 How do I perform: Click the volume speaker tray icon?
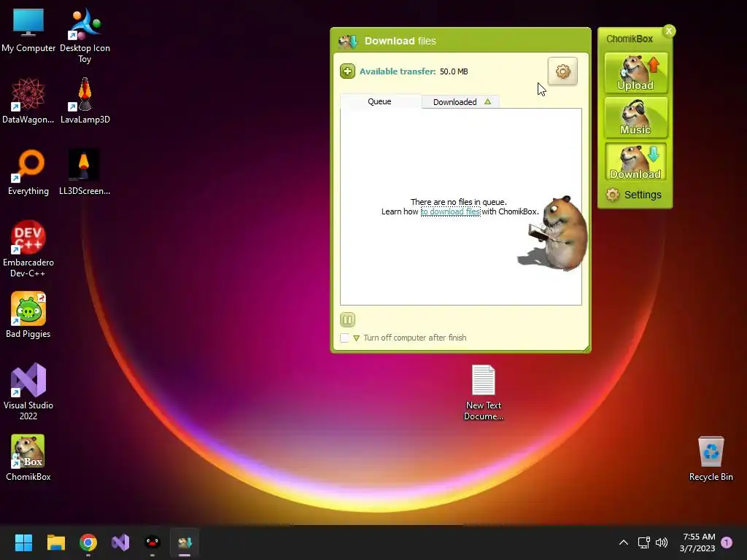662,542
